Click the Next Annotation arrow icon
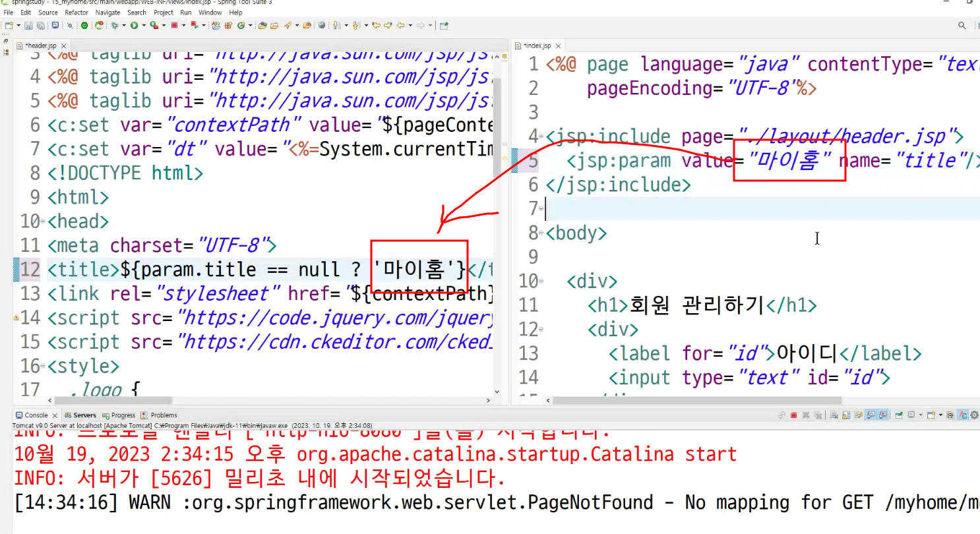This screenshot has width=980, height=534. 336,26
